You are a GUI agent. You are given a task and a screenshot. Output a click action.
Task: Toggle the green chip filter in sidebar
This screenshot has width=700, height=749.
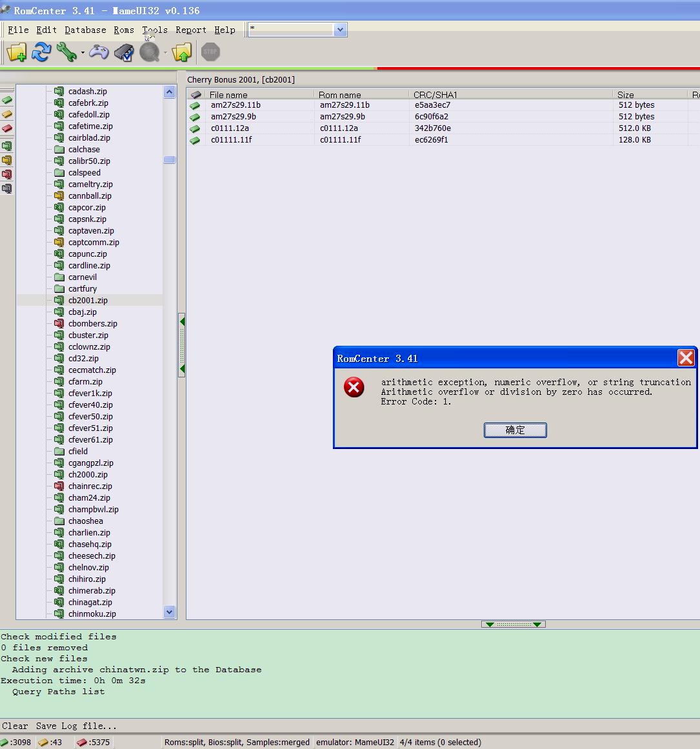click(x=7, y=100)
